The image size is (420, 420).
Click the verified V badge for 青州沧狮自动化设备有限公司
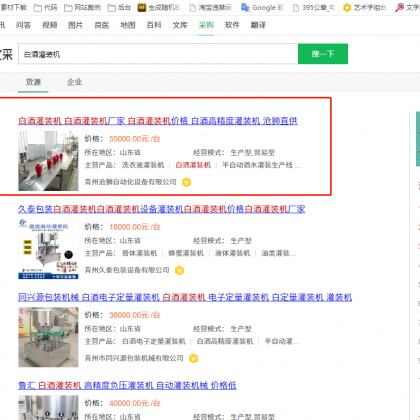coord(186,182)
